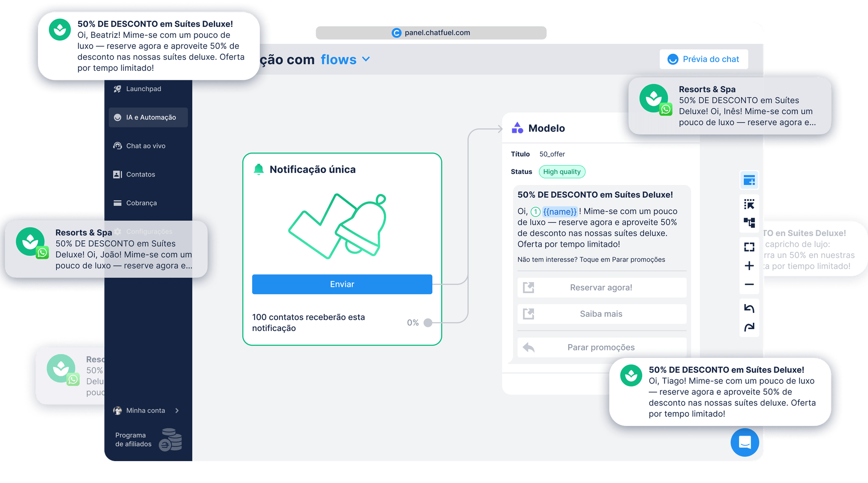Go to Contatos in the sidebar
868x483 pixels.
(x=140, y=174)
